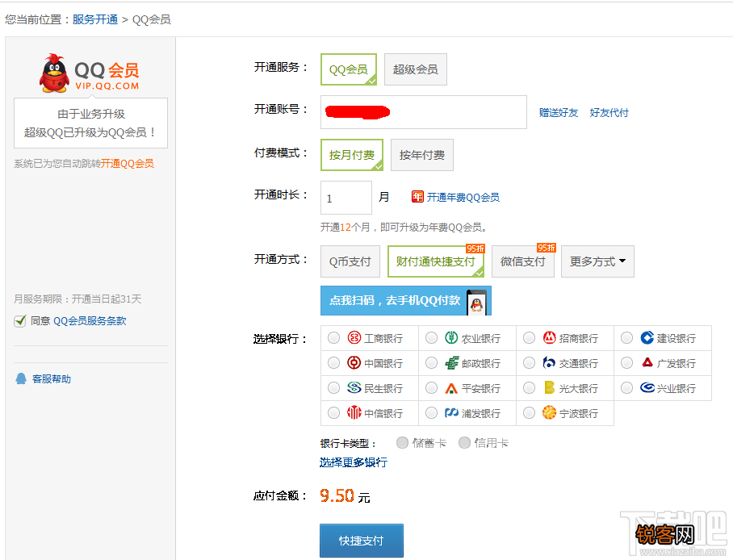
Task: Click the 开通时长 months input field
Action: coord(346,198)
